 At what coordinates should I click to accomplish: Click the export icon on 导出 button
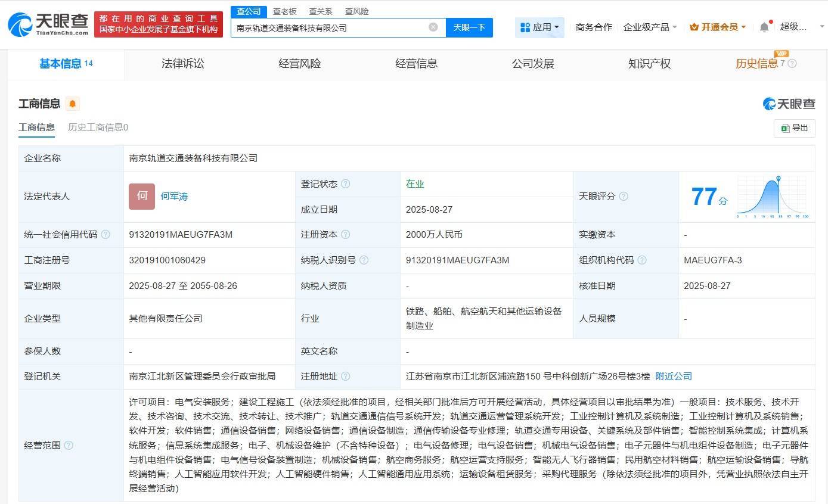click(x=785, y=128)
